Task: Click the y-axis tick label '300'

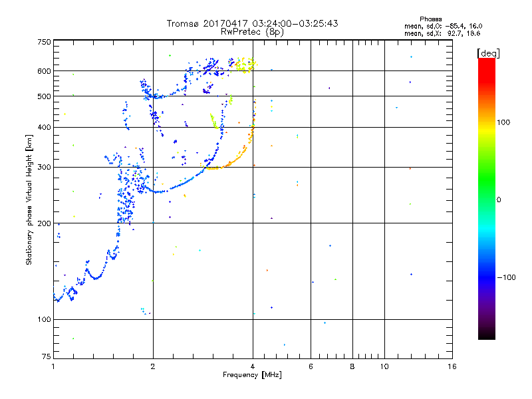Action: pyautogui.click(x=44, y=168)
